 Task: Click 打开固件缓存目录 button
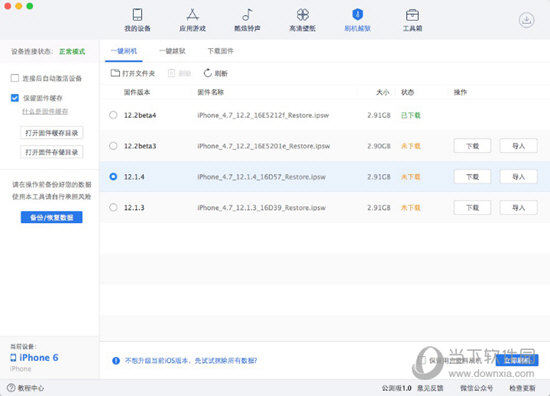coord(52,133)
